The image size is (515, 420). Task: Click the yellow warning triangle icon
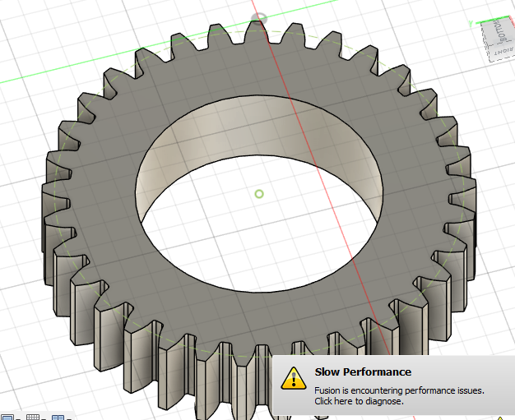point(294,379)
